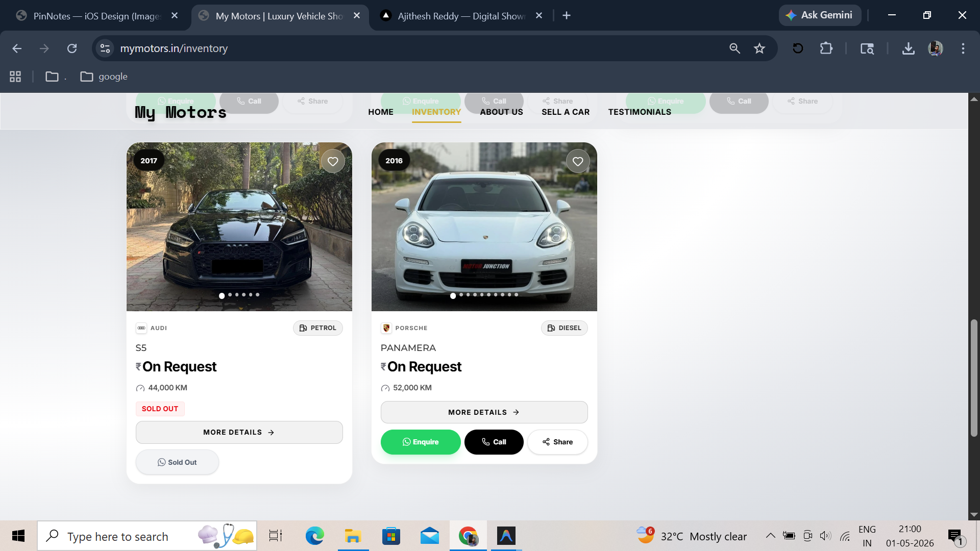980x551 pixels.
Task: Click the PANAMERA model name
Action: click(x=408, y=348)
